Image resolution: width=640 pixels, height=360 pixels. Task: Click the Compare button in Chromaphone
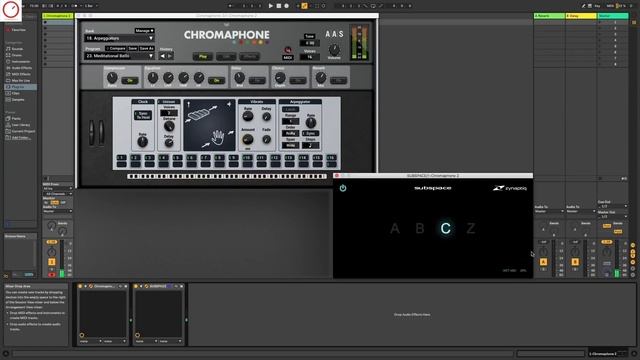(x=116, y=48)
